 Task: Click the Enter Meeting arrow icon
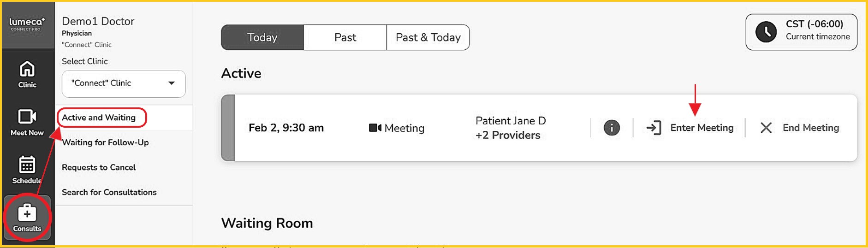[654, 128]
